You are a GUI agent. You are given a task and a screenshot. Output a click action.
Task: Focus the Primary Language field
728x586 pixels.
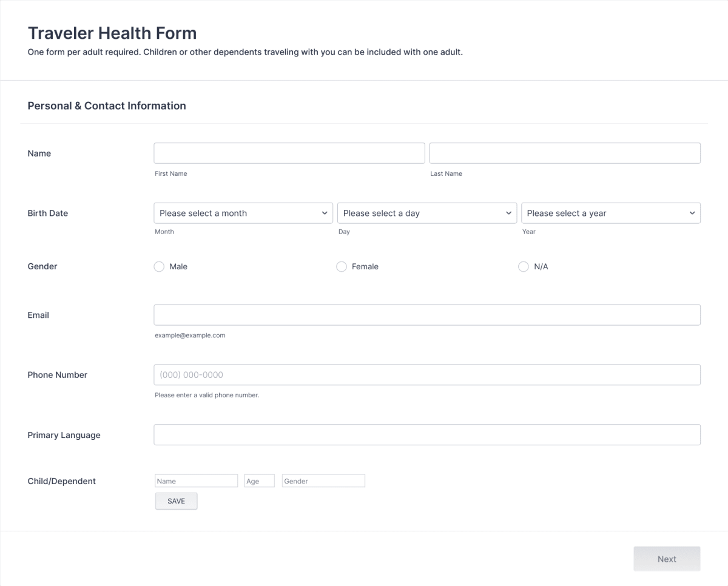pyautogui.click(x=427, y=434)
